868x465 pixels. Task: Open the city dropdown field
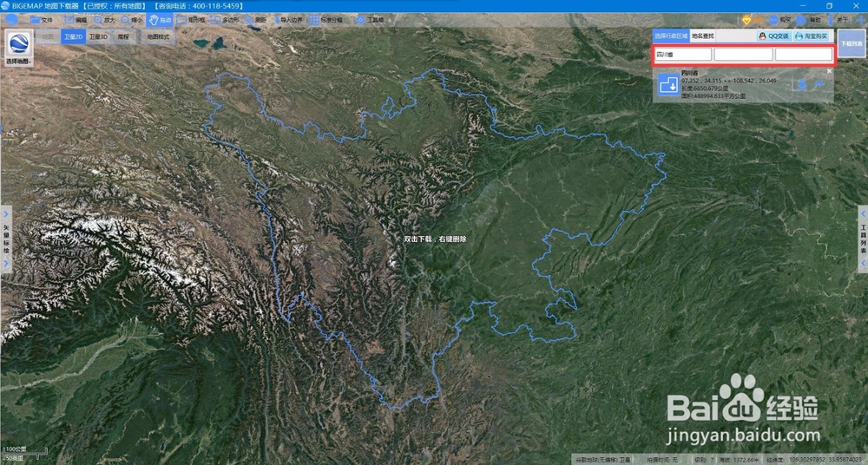[x=743, y=55]
